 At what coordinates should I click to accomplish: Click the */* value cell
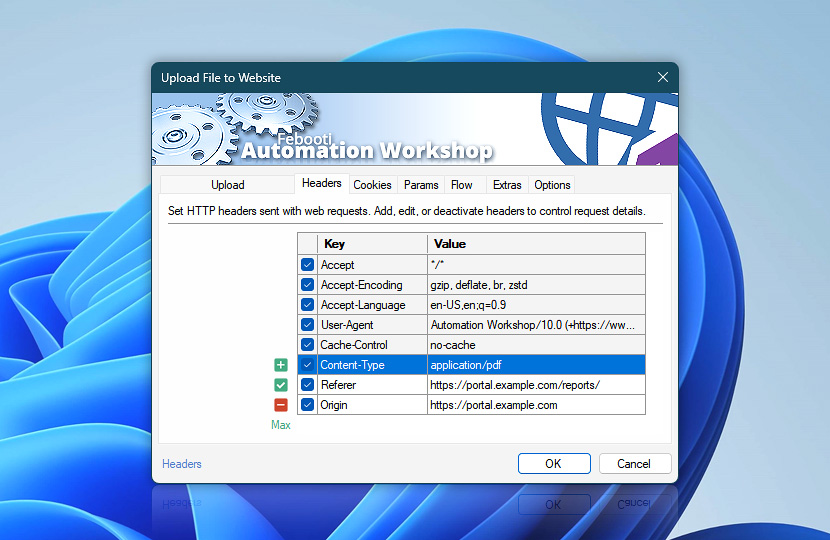point(536,265)
